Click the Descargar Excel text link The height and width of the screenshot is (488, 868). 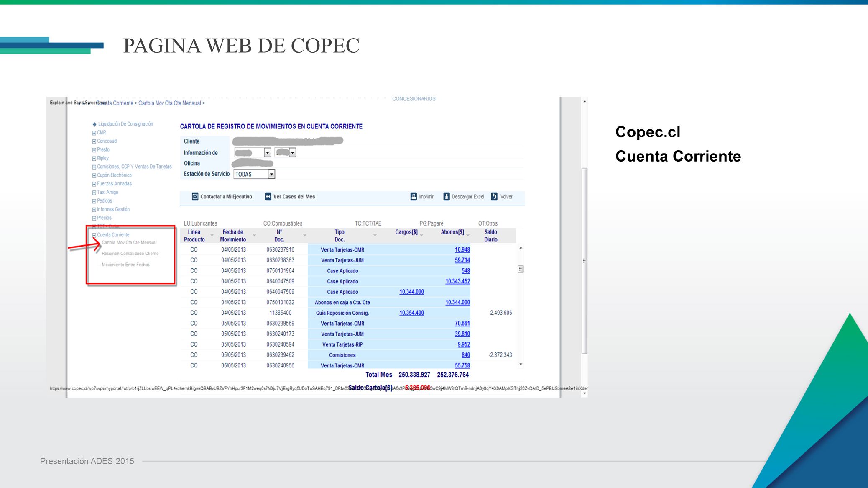[x=468, y=197]
